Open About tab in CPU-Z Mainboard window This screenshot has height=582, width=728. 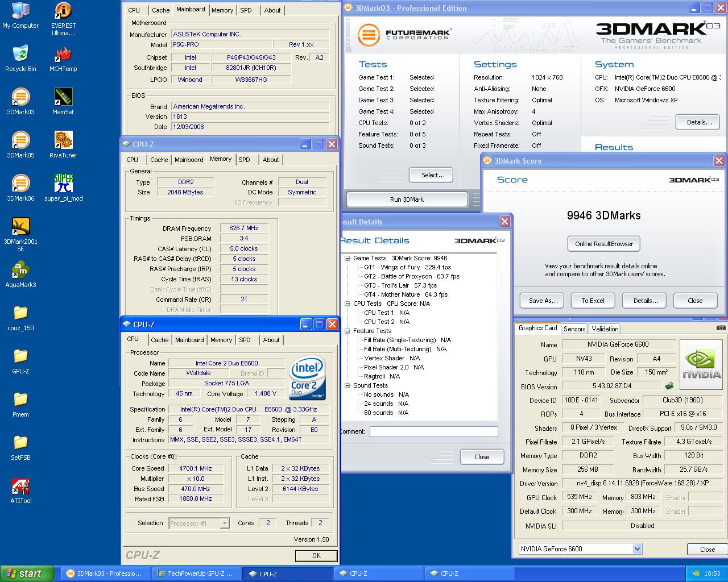point(272,10)
